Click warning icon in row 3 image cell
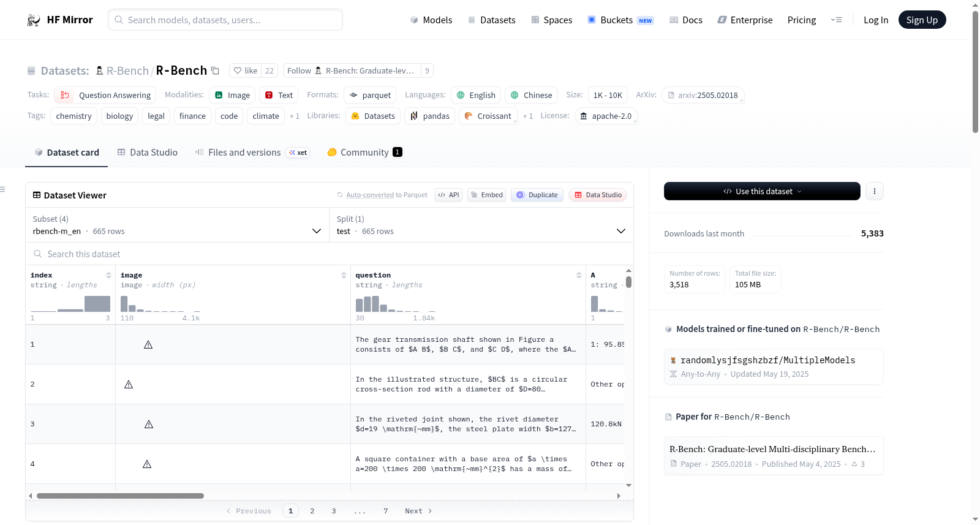The width and height of the screenshot is (980, 525). click(149, 425)
